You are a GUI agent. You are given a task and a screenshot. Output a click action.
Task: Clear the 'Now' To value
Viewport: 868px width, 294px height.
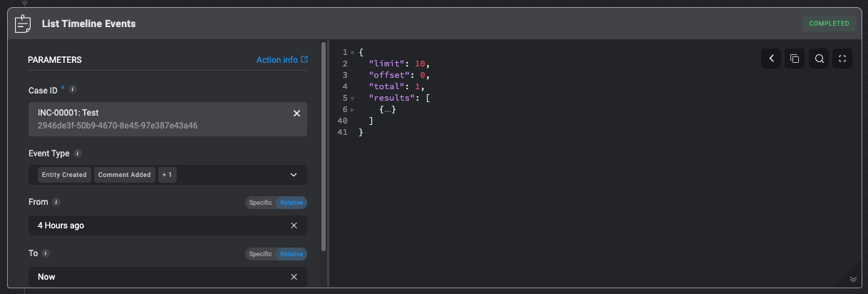click(x=294, y=277)
